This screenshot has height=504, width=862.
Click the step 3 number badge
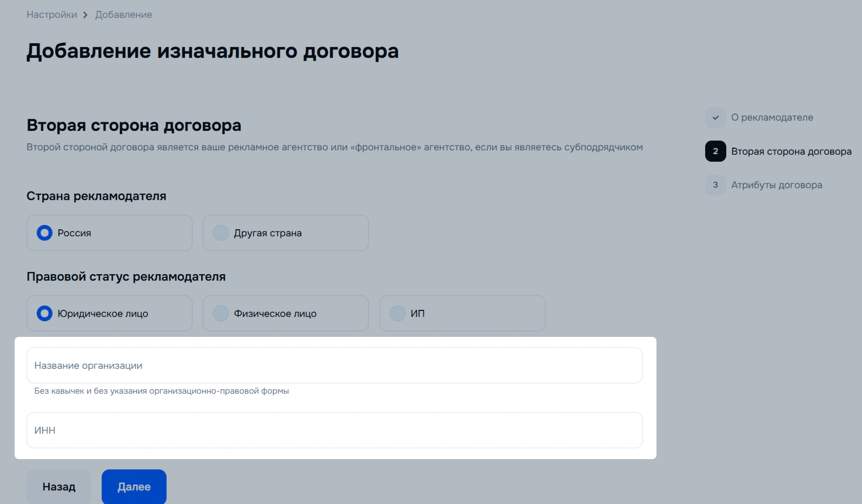coord(715,185)
